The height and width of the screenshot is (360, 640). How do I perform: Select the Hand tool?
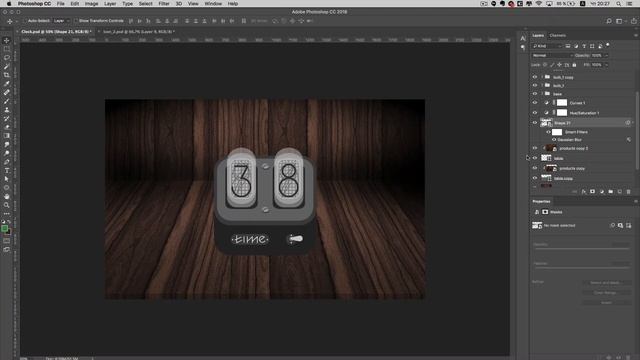point(7,196)
